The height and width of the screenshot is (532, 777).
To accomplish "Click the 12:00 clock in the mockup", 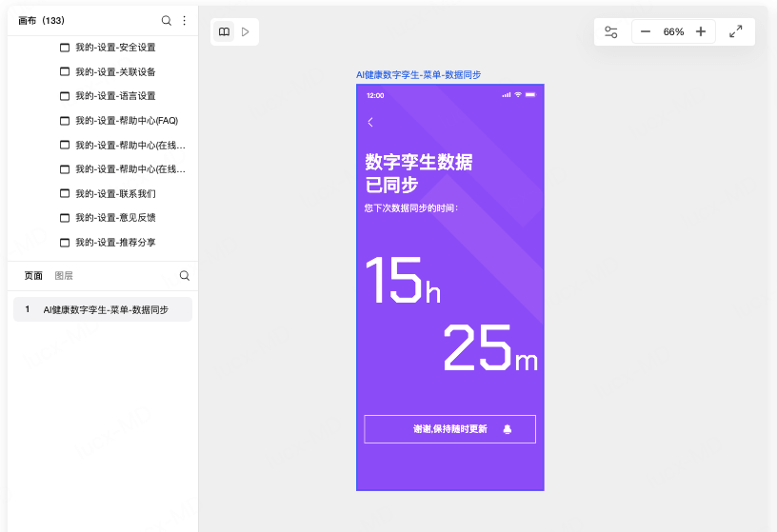I will (x=375, y=95).
